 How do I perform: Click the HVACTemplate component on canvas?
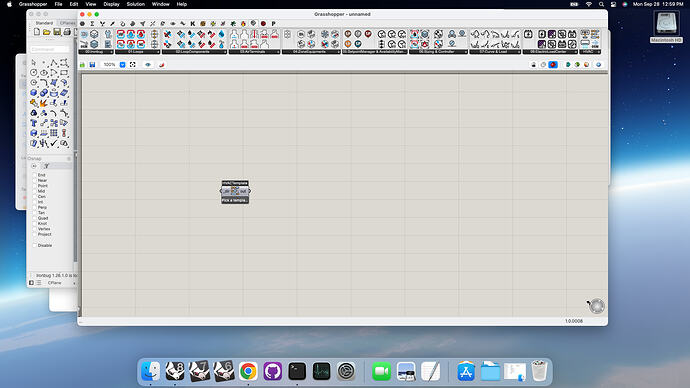[x=235, y=191]
